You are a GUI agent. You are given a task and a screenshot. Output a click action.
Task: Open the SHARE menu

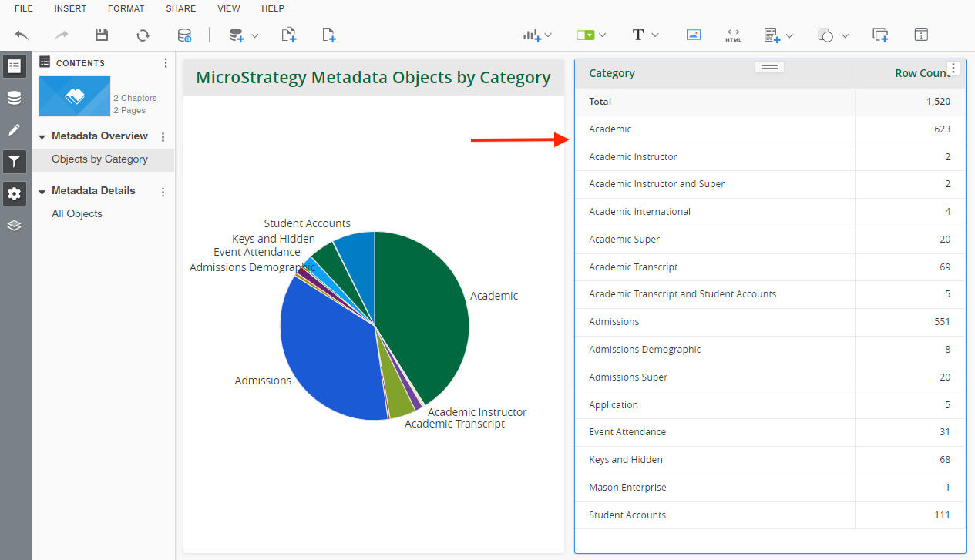pos(180,8)
